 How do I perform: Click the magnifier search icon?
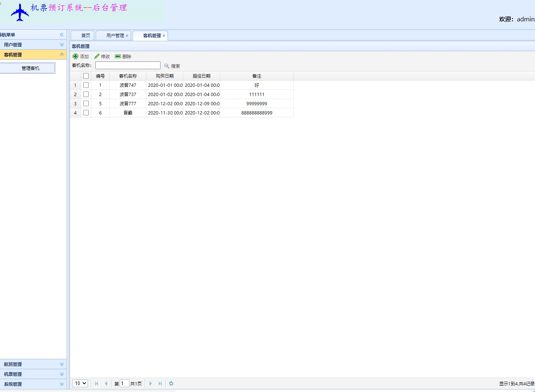(167, 66)
